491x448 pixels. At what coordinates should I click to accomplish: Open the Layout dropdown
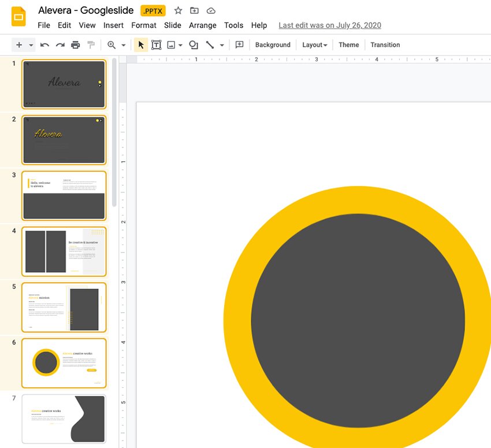pos(314,45)
